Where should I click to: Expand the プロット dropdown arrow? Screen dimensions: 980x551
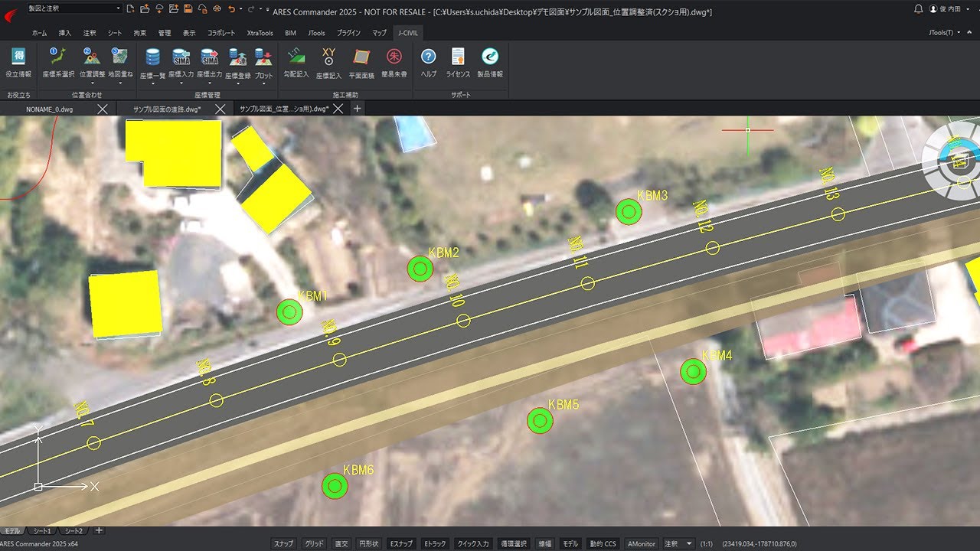[x=263, y=84]
